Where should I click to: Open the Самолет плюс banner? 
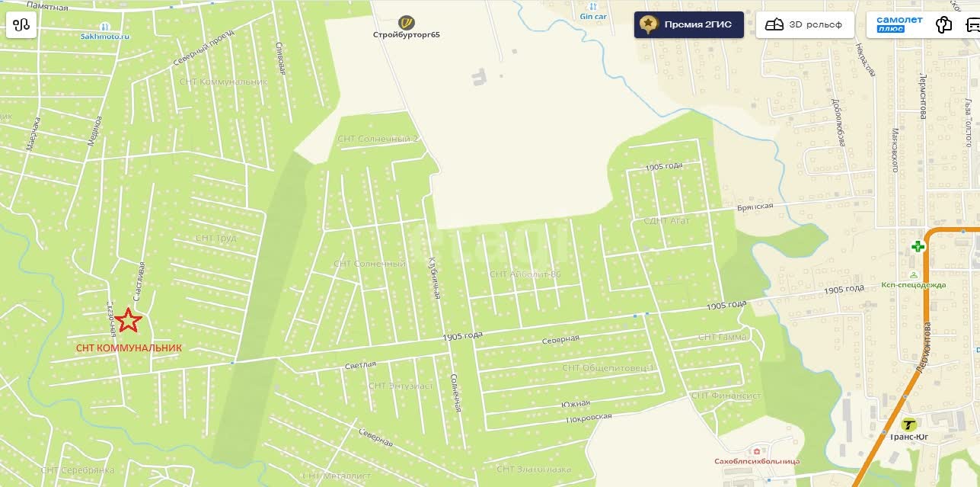point(899,24)
